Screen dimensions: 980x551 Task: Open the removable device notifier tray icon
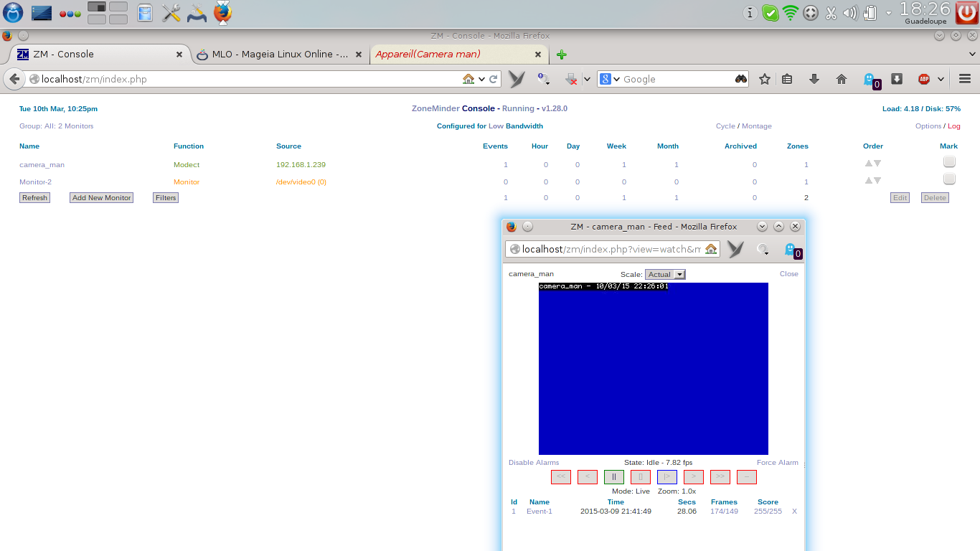870,13
